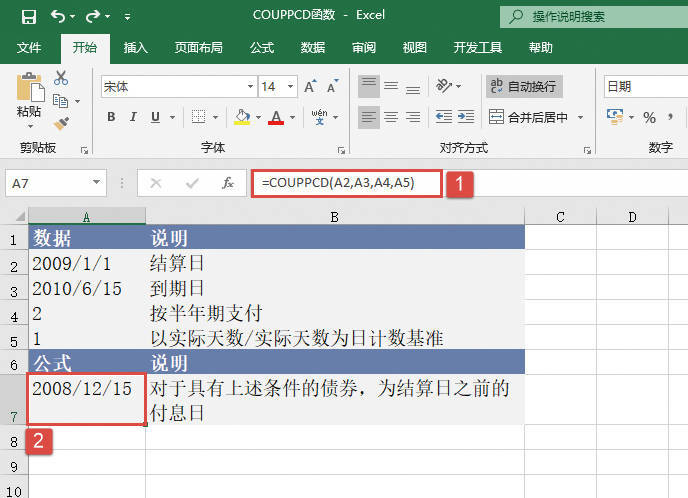The height and width of the screenshot is (498, 688).
Task: Toggle bold formatting
Action: click(111, 118)
